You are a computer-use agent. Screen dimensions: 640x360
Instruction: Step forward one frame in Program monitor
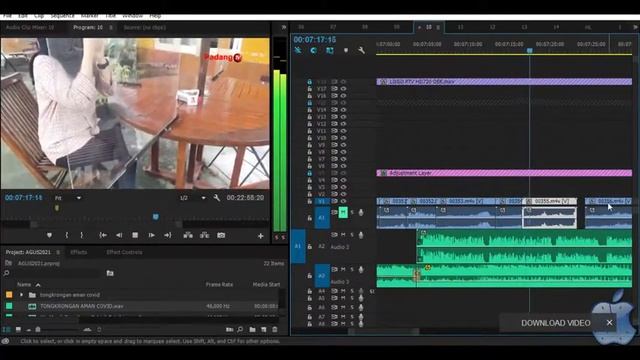click(151, 235)
